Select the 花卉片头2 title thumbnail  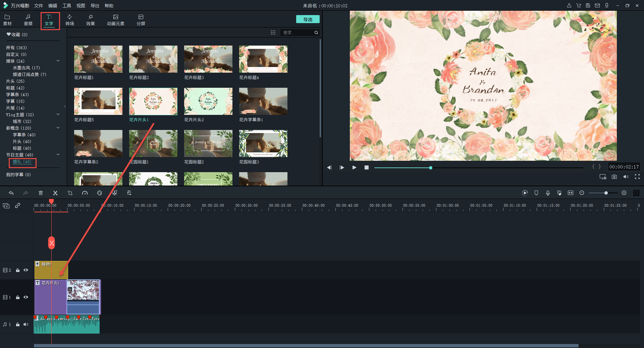(x=208, y=101)
